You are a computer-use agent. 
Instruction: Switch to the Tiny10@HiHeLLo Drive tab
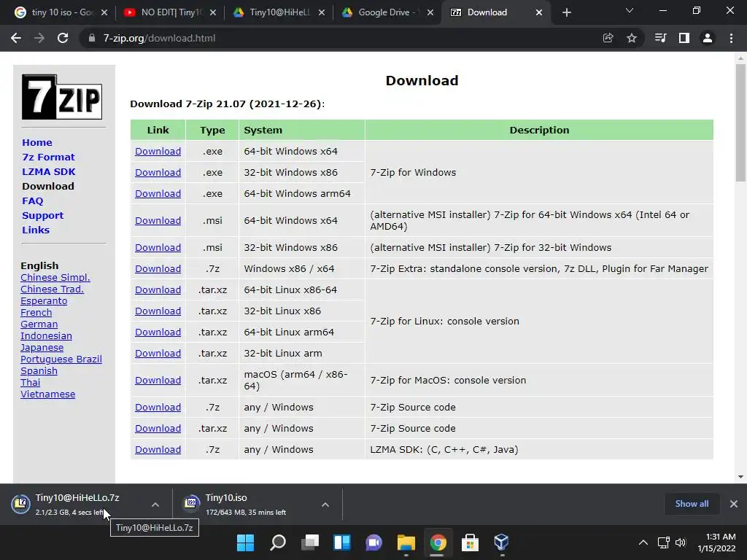coord(278,12)
